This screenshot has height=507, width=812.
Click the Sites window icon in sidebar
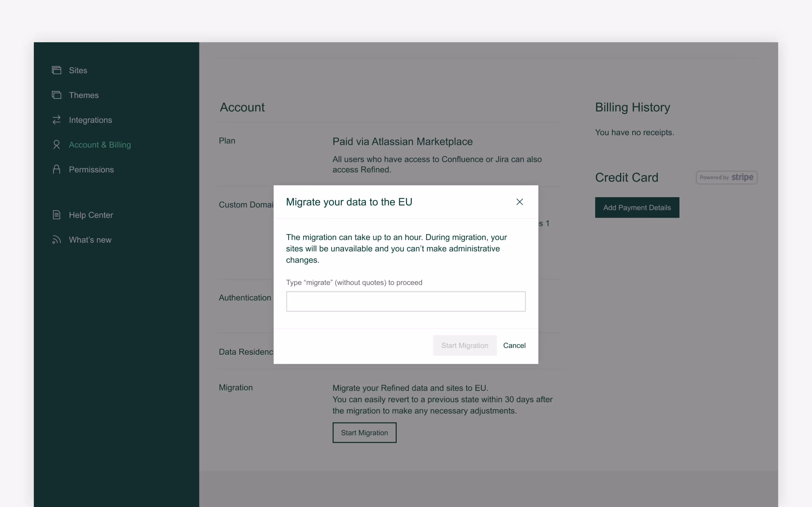point(56,70)
